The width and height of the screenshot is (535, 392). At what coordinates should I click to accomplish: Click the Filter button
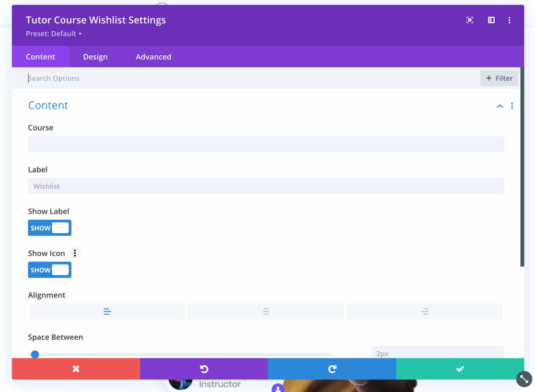[499, 78]
